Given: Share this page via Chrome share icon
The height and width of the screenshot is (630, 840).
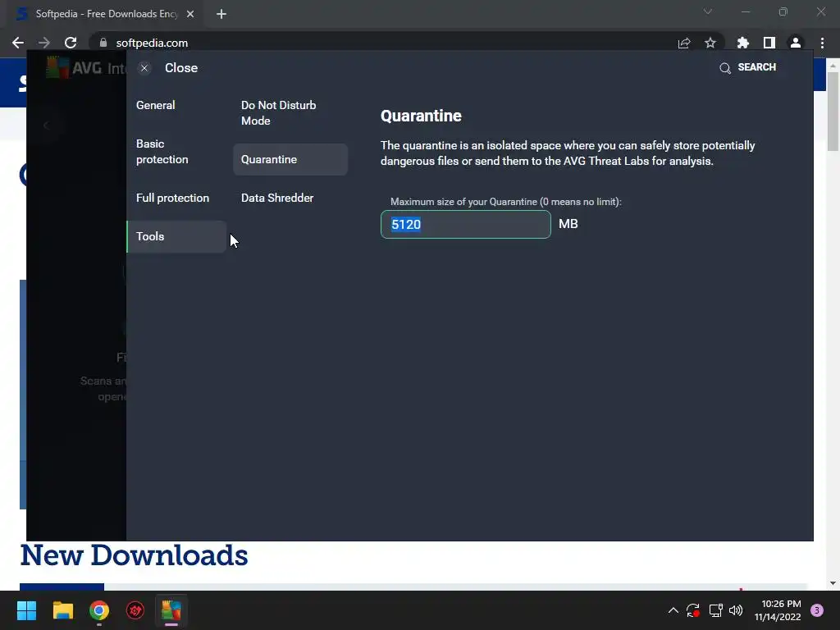Looking at the screenshot, I should click(x=684, y=43).
